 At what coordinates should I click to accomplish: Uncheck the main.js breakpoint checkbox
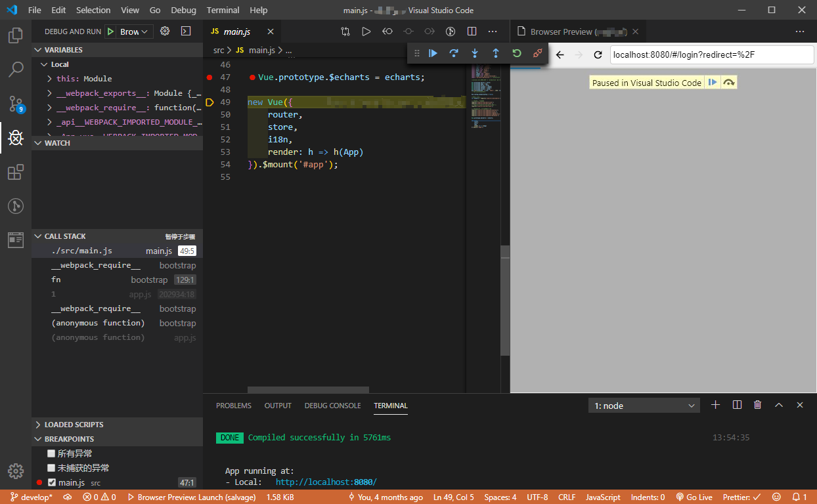pyautogui.click(x=51, y=482)
